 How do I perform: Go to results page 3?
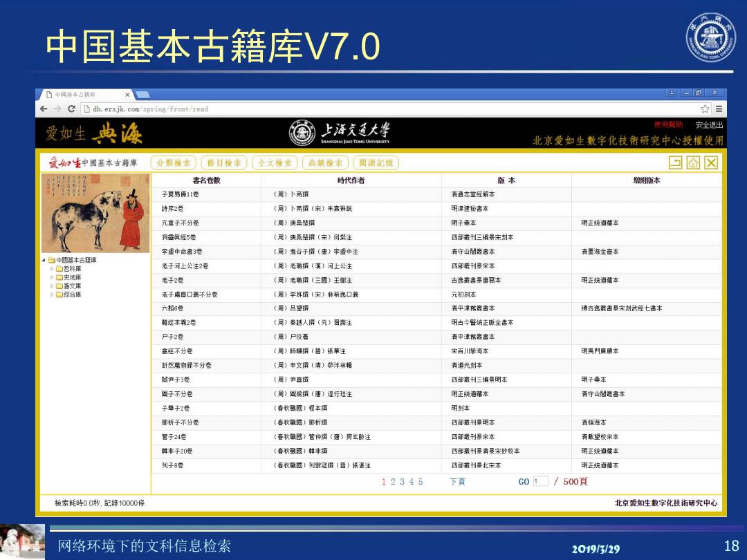click(402, 482)
